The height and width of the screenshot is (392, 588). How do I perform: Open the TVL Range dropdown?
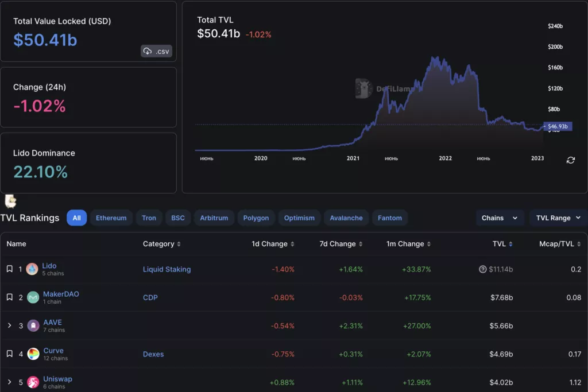click(x=558, y=218)
